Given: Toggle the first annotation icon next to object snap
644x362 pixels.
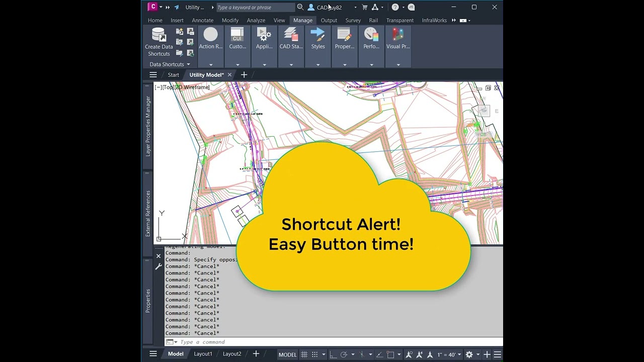Looking at the screenshot, I should coord(409,354).
